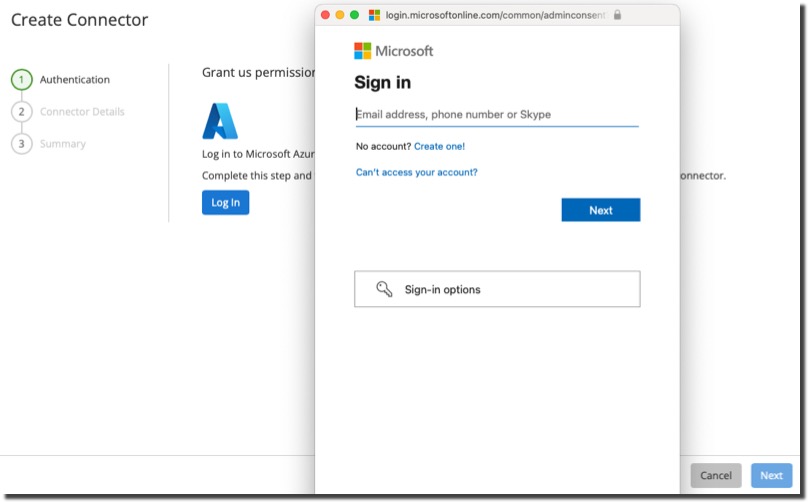Focus the email, phone or Skype field
The width and height of the screenshot is (808, 502).
[496, 115]
